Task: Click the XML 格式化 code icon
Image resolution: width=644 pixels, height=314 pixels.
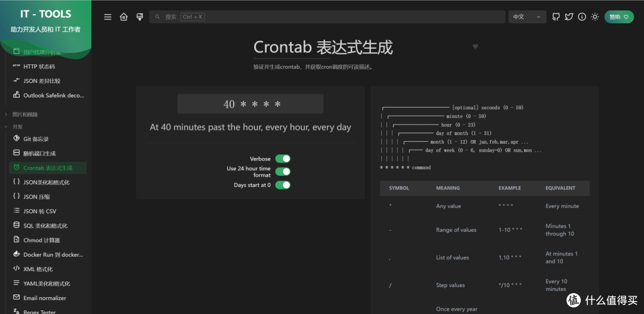Action: pos(17,269)
